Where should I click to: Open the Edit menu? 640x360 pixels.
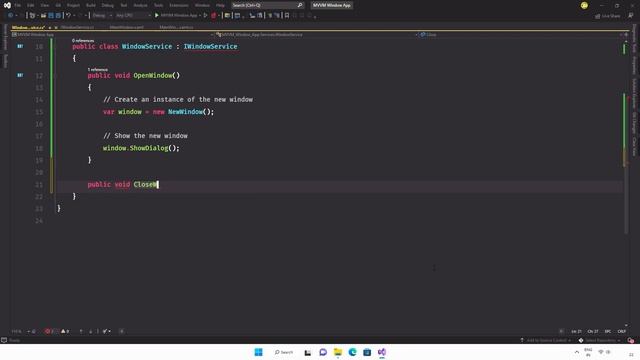31,5
